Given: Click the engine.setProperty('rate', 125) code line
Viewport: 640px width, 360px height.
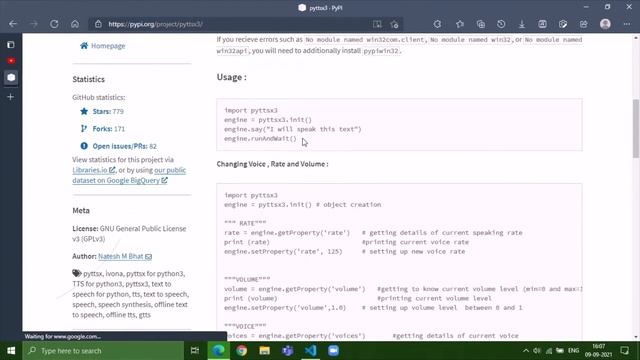Looking at the screenshot, I should 283,251.
